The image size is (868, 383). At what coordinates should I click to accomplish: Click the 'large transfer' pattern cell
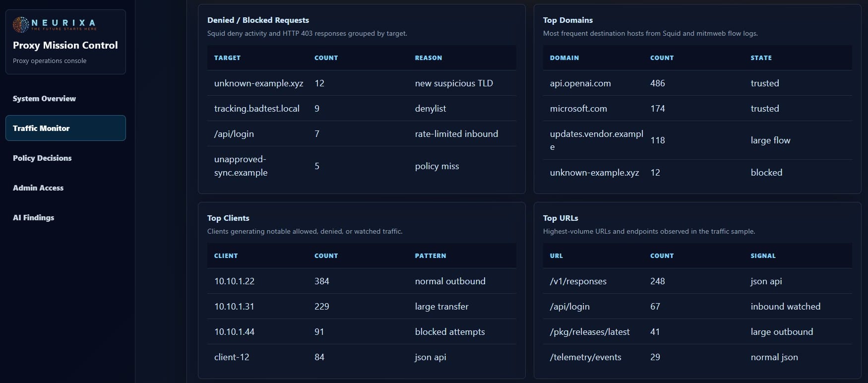point(441,307)
